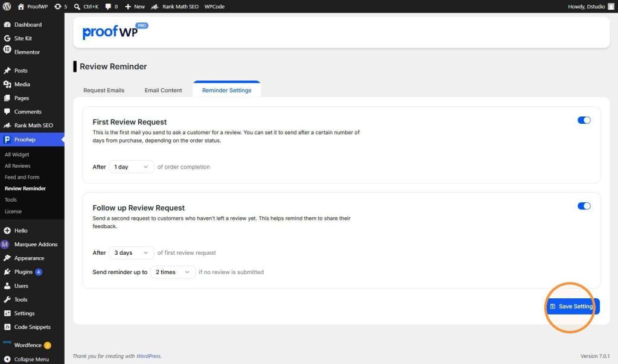Open the 1 day delay dropdown
The height and width of the screenshot is (364, 618).
131,167
